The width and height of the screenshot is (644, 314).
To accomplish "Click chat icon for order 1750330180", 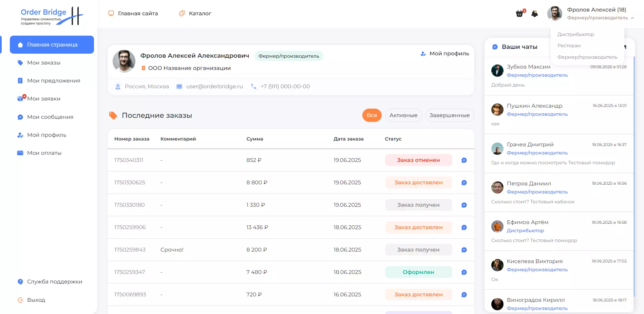I will (x=464, y=205).
